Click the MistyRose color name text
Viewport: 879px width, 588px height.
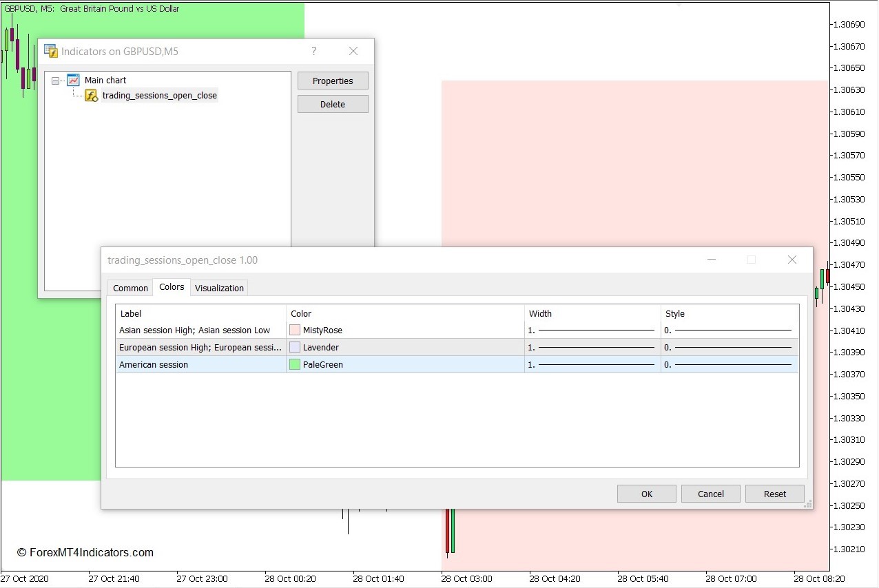322,330
